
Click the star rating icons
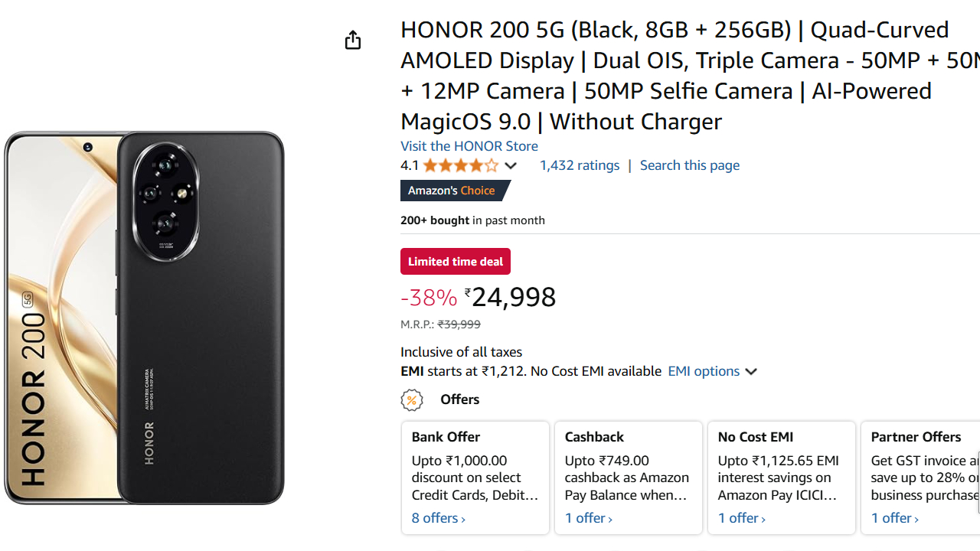pyautogui.click(x=460, y=165)
